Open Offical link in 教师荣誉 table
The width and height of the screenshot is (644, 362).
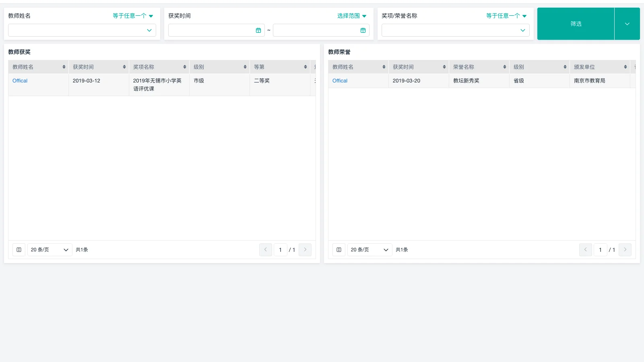[340, 81]
